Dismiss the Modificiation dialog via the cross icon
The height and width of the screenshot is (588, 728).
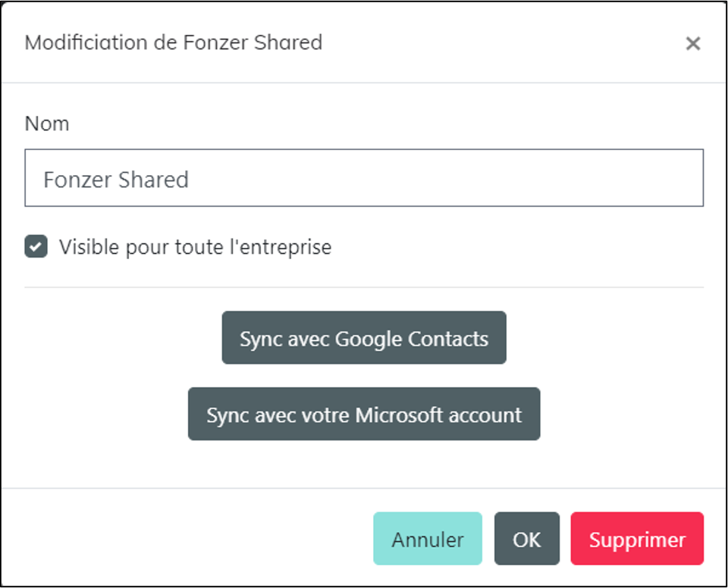pyautogui.click(x=692, y=44)
